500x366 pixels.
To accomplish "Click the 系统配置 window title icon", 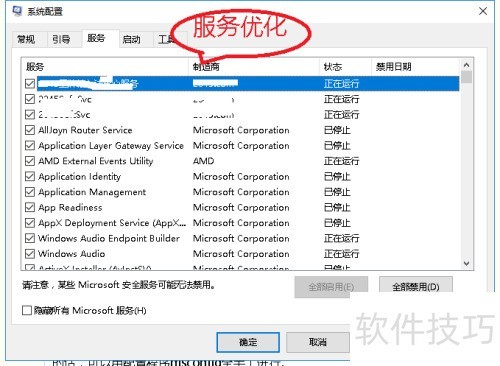I will coord(17,11).
